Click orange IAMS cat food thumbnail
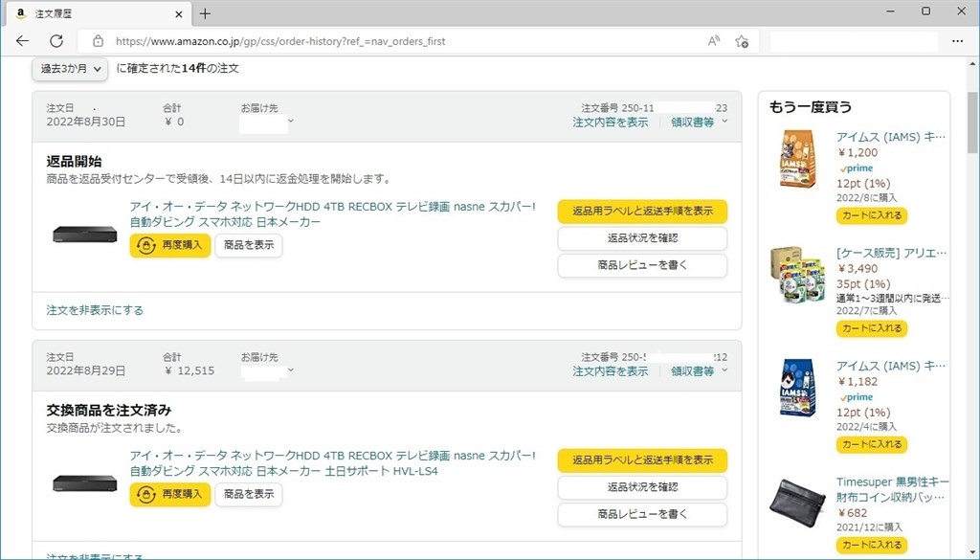The height and width of the screenshot is (560, 980). tap(797, 159)
